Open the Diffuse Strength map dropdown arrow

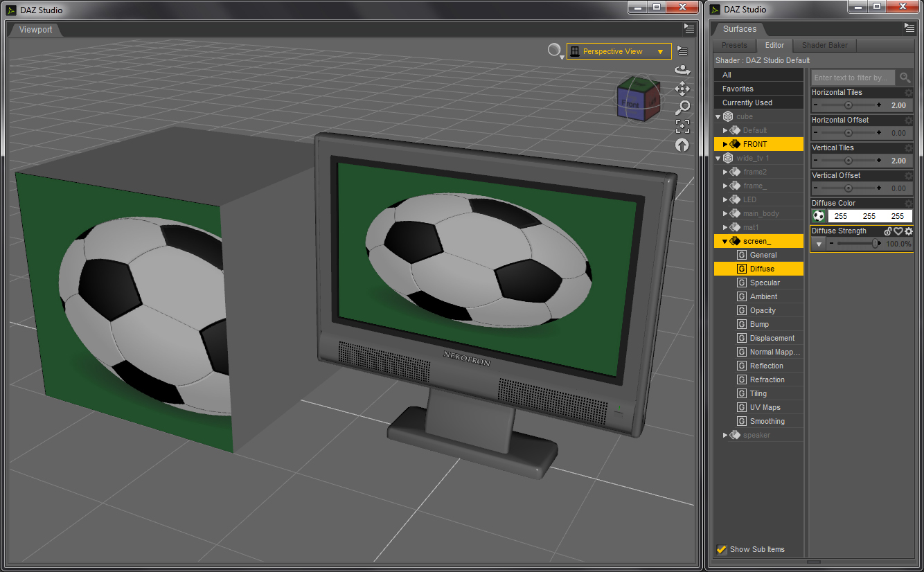click(819, 244)
